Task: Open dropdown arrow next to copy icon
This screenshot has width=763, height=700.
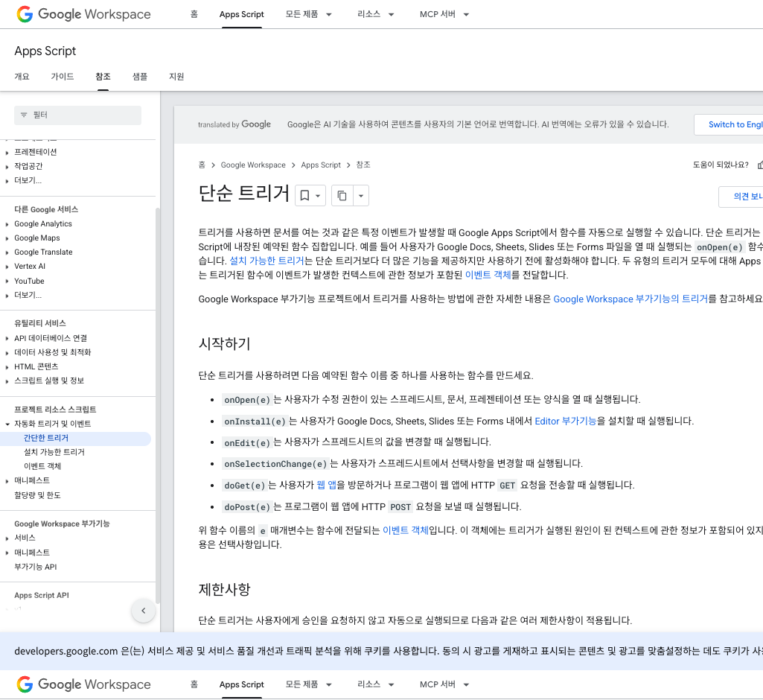Action: (x=361, y=196)
